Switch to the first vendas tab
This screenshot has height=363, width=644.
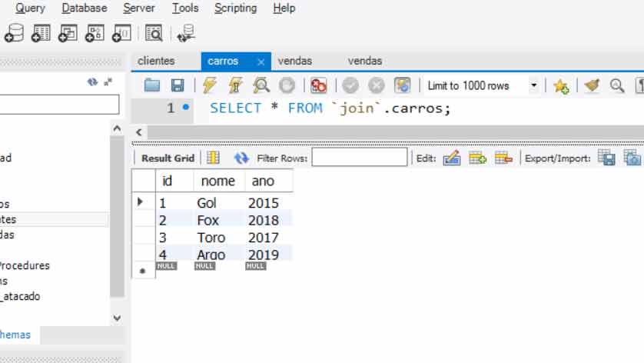[x=295, y=61]
